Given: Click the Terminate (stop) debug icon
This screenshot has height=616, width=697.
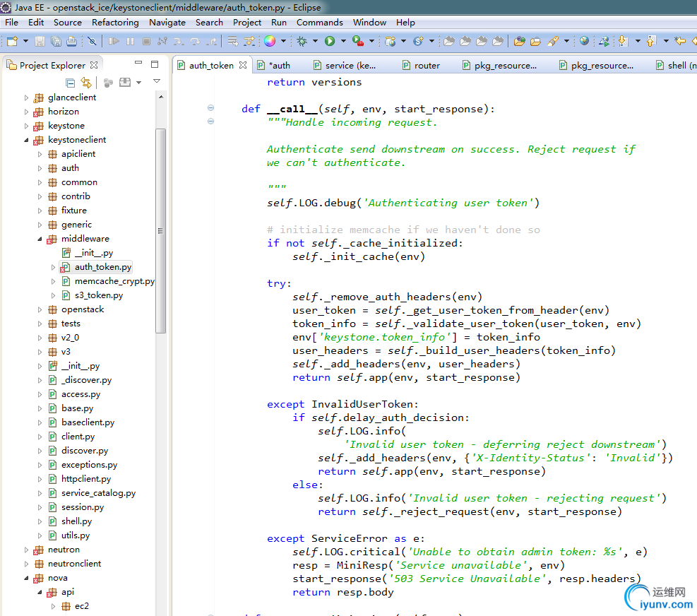Looking at the screenshot, I should pos(146,42).
